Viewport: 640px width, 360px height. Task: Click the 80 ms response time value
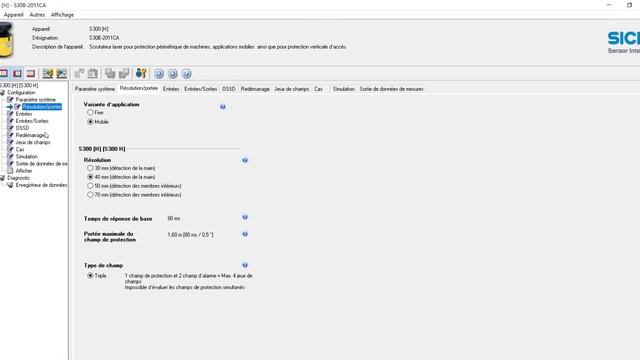[x=173, y=218]
